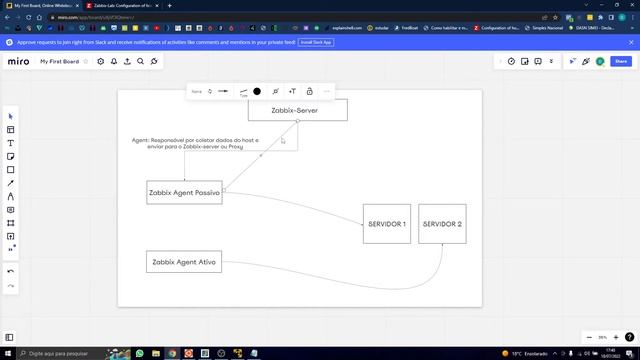Click the user avatar
The image size is (640, 360).
pyautogui.click(x=600, y=61)
